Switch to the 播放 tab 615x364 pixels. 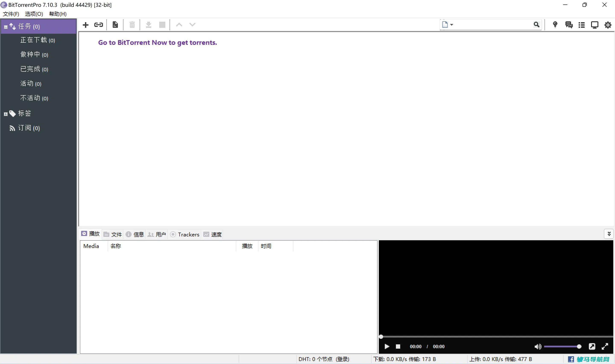pos(90,234)
